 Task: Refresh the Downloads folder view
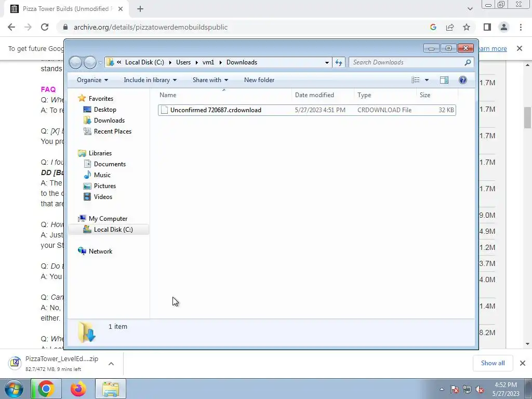[339, 62]
